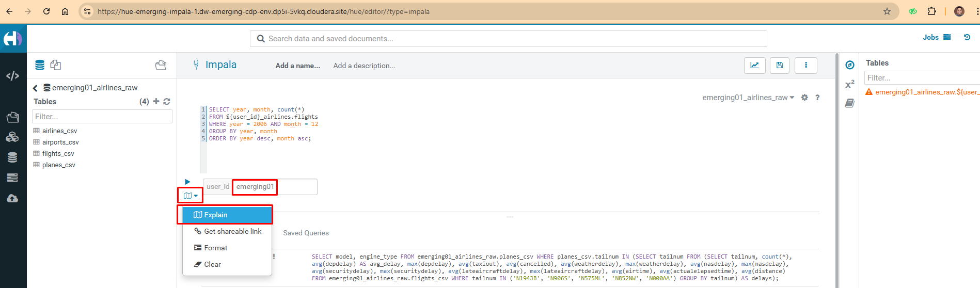Image resolution: width=980 pixels, height=288 pixels.
Task: Open the editor help question mark
Action: [817, 98]
